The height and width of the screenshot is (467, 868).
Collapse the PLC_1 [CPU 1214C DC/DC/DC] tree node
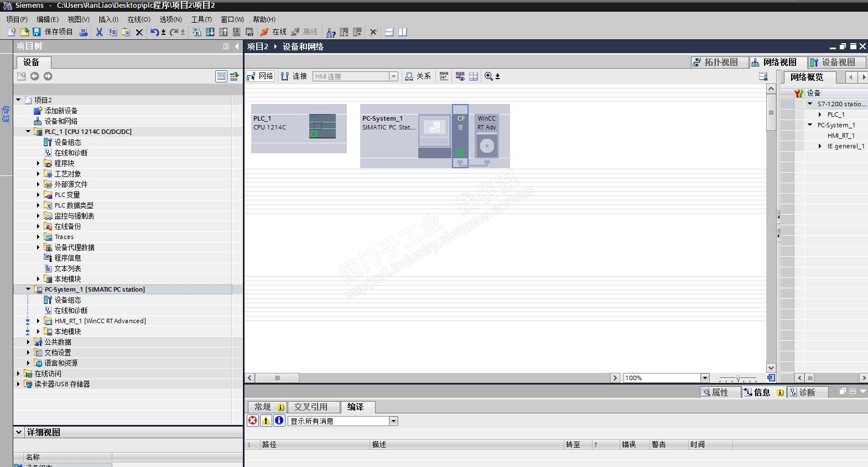pyautogui.click(x=28, y=132)
